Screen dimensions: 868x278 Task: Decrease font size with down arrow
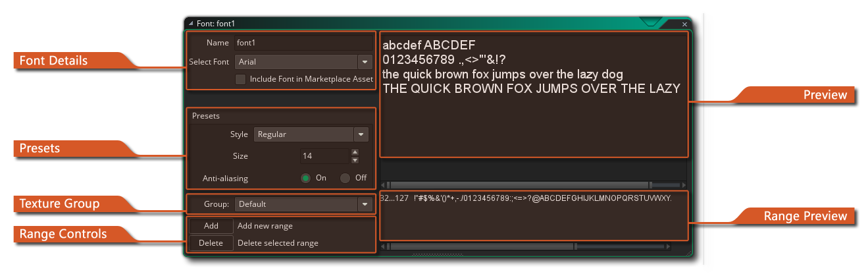(x=355, y=160)
